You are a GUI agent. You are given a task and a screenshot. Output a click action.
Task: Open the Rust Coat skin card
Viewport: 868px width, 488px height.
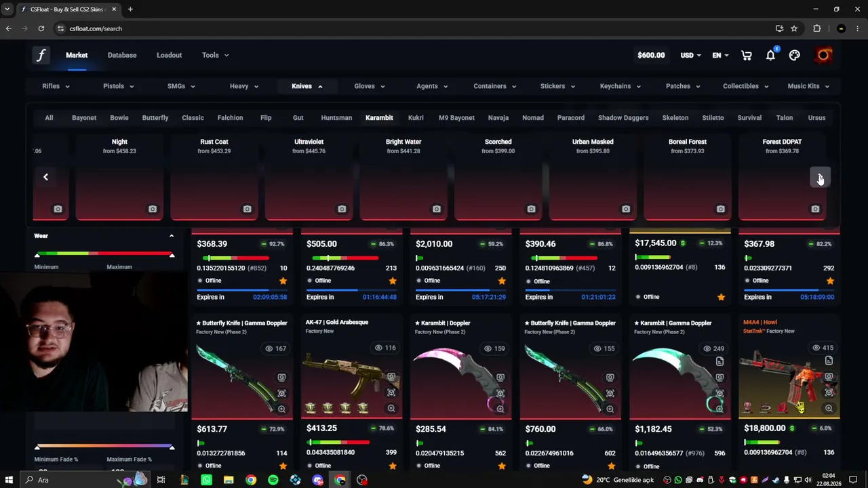[x=214, y=176]
